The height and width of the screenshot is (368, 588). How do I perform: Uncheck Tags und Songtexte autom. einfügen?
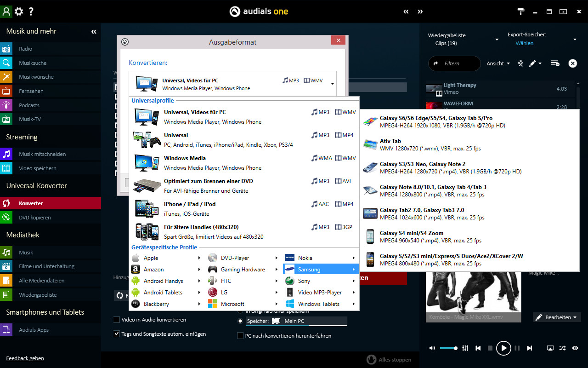(x=117, y=334)
